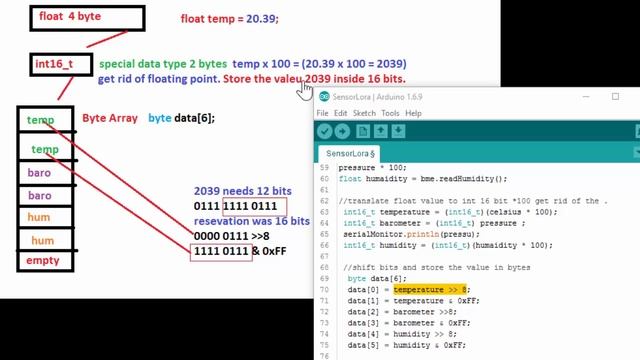Click '0000 0111 >>8' text in the diagram
The image size is (640, 360).
[x=231, y=236]
